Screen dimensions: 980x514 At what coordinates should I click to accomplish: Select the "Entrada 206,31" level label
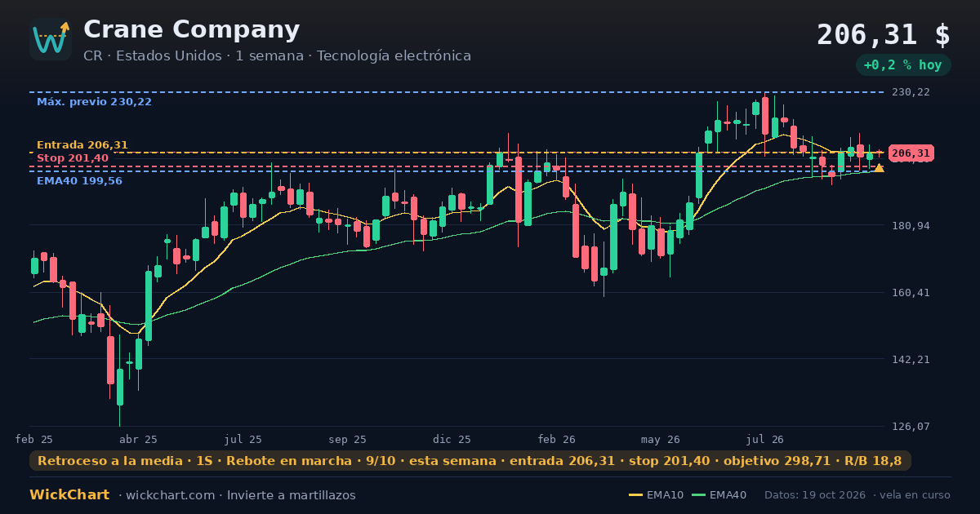click(82, 145)
